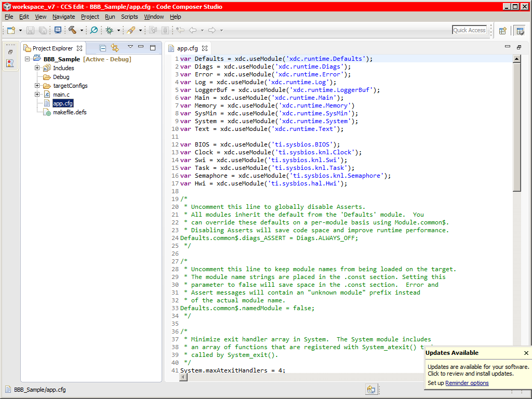Select makefile.defs in Project Explorer

point(70,112)
